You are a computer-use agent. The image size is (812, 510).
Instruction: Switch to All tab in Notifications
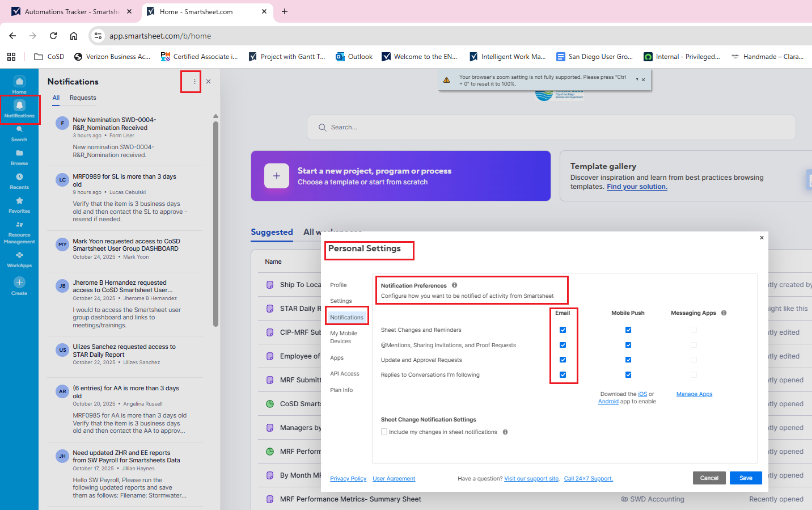click(x=56, y=98)
